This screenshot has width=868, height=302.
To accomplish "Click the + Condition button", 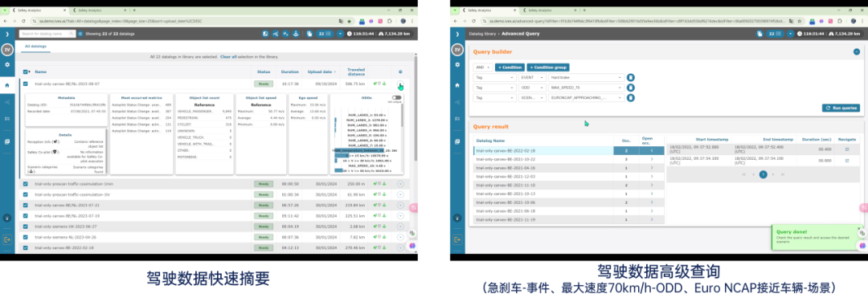I will click(510, 67).
